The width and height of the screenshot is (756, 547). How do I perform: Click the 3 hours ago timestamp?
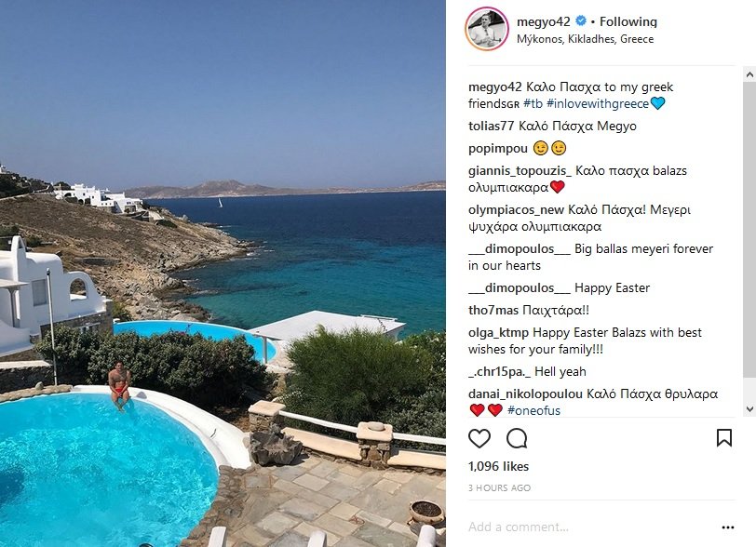499,487
